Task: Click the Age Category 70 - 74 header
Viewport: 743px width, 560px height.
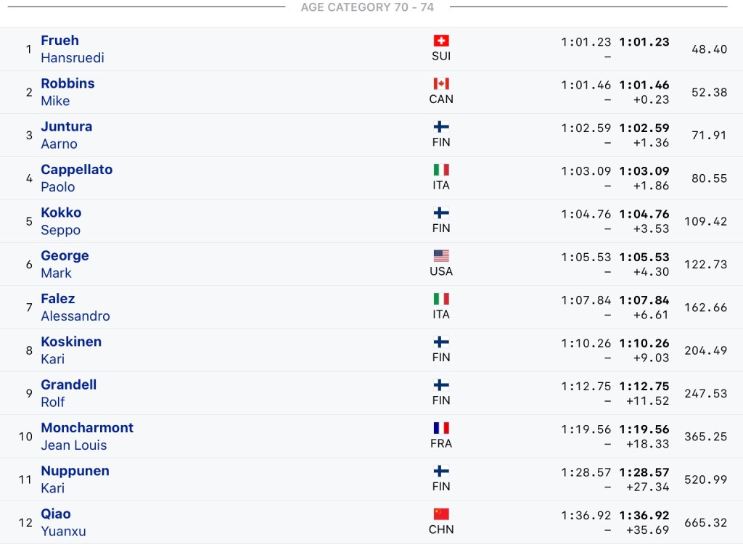Action: (x=367, y=7)
